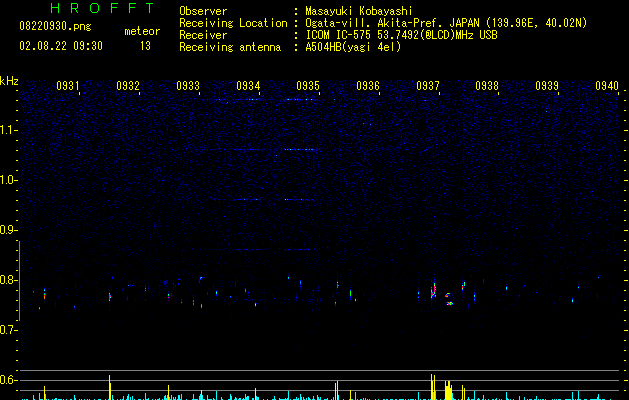
Task: Click the 0933 time axis label
Action: 188,86
